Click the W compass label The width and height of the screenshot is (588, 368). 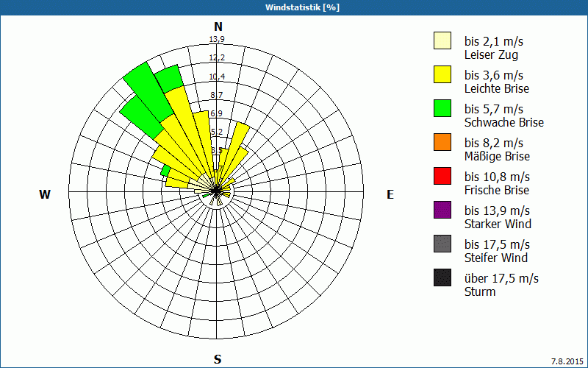coord(45,194)
